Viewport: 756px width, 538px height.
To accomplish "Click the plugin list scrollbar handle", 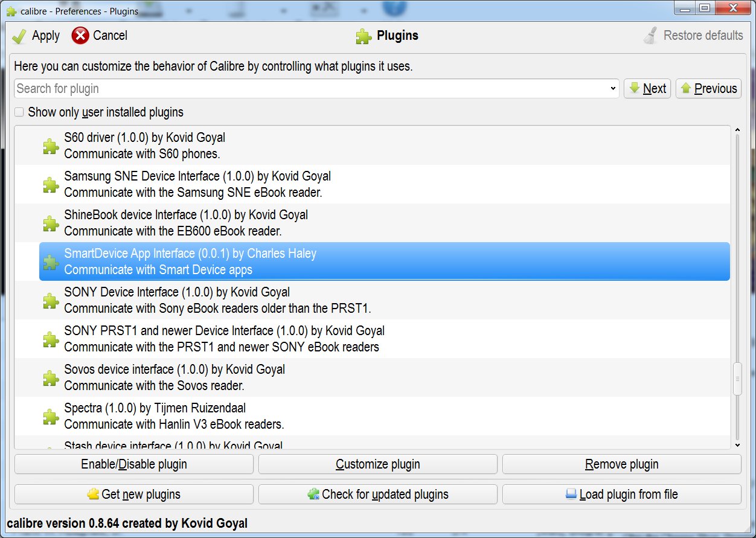I will [737, 379].
